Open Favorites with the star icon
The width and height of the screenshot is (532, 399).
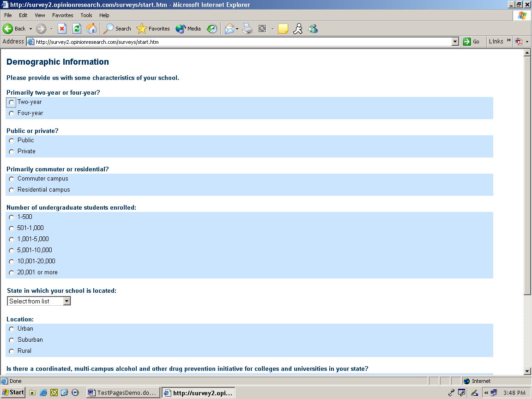141,29
